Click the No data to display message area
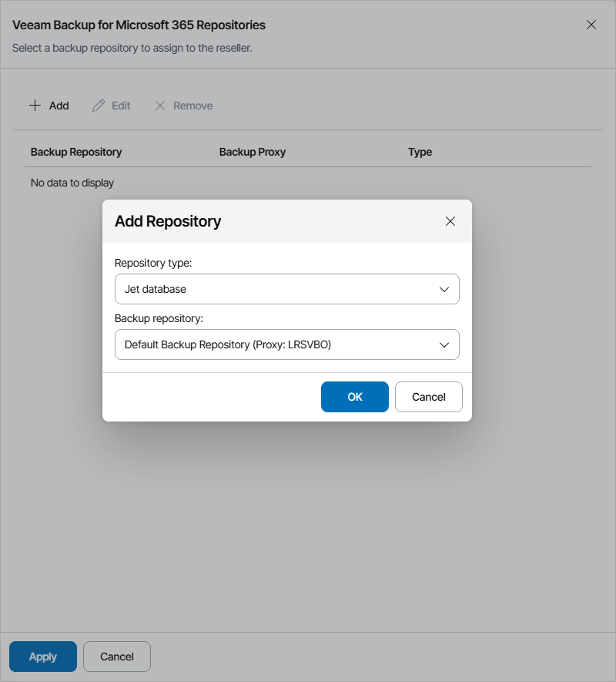 coord(72,183)
